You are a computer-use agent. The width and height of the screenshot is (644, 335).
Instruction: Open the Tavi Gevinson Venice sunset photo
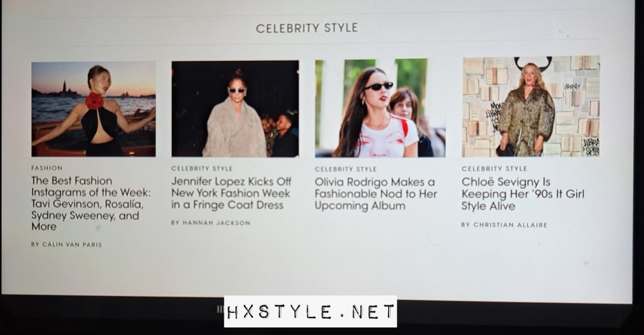point(94,109)
